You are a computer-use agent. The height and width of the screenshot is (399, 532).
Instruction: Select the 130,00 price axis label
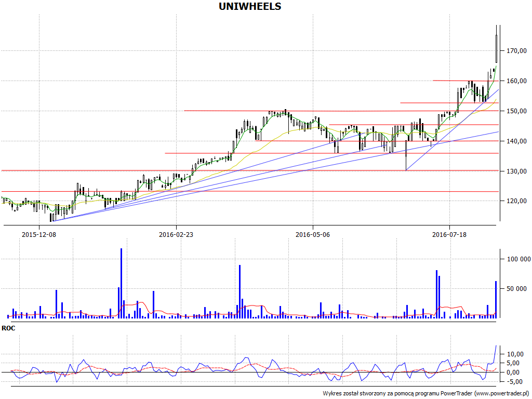coord(516,171)
